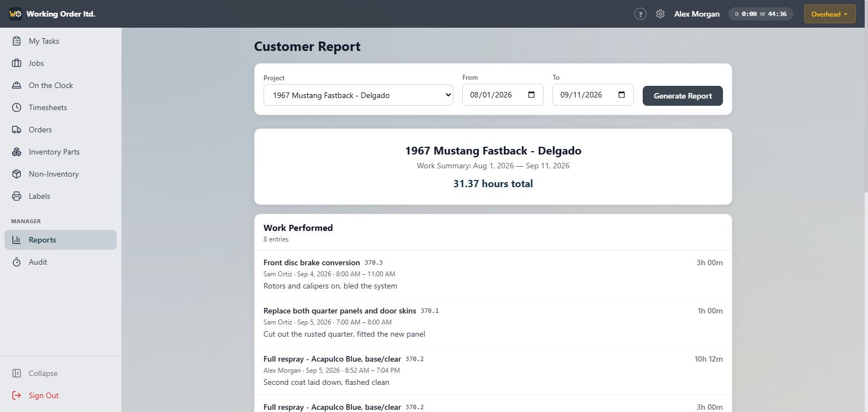Screen dimensions: 868x412
Task: Open the From date calendar picker
Action: pos(531,95)
